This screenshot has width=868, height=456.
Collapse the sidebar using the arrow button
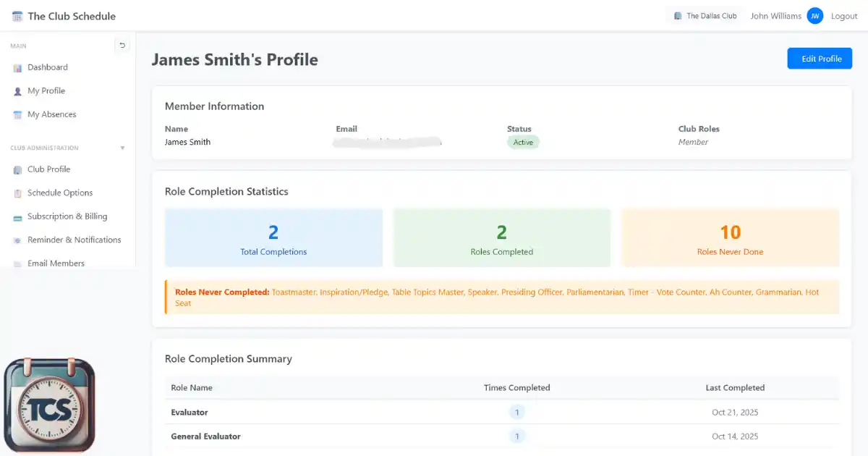coord(122,46)
